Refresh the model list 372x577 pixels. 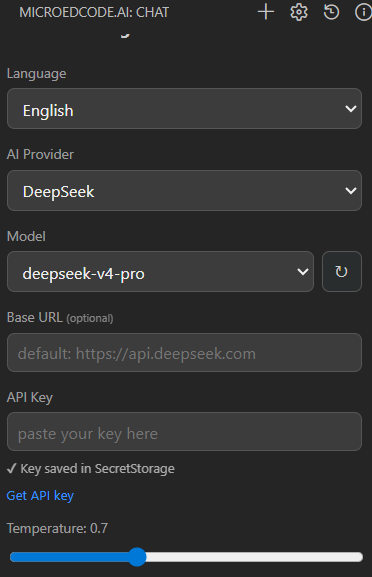(342, 272)
